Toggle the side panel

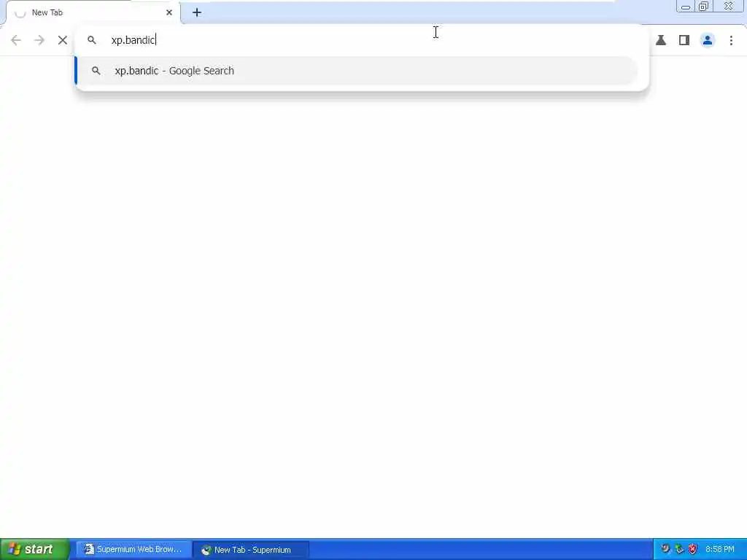684,41
